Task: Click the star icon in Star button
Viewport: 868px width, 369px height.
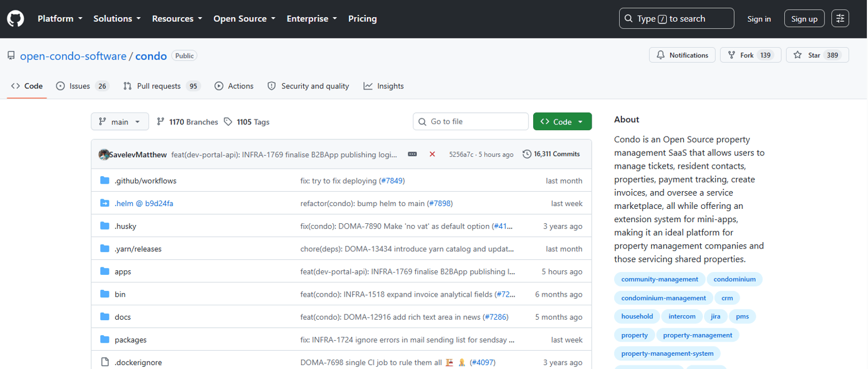Action: 797,55
